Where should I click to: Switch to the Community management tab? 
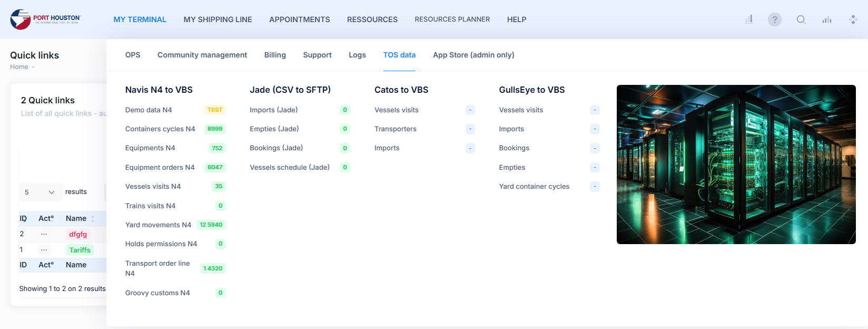coord(202,55)
